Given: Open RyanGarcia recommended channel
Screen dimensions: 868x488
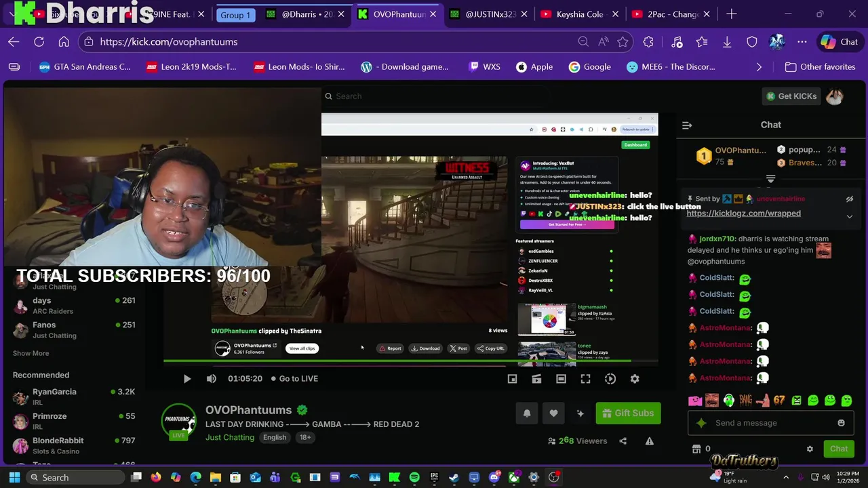Looking at the screenshot, I should tap(73, 397).
